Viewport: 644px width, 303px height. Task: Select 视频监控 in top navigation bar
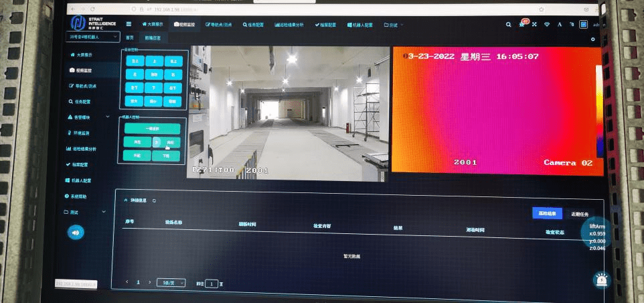click(184, 25)
